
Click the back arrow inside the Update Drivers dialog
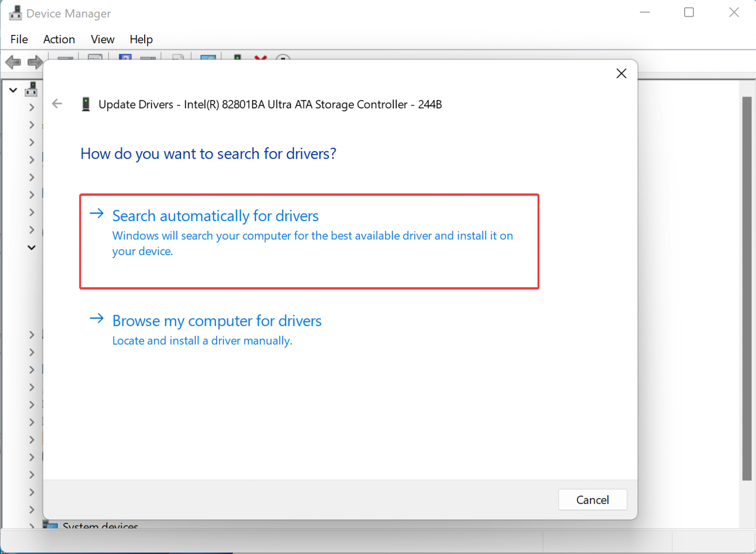[57, 103]
